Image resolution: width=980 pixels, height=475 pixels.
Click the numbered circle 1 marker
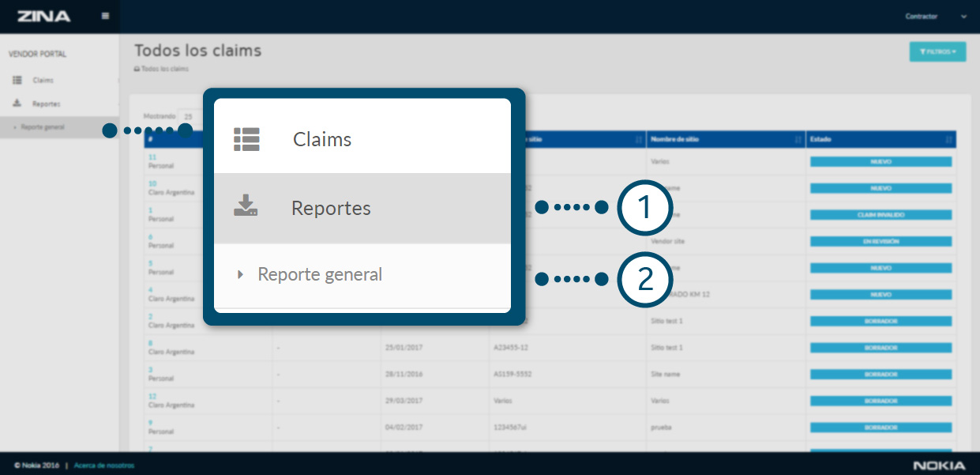(x=645, y=208)
